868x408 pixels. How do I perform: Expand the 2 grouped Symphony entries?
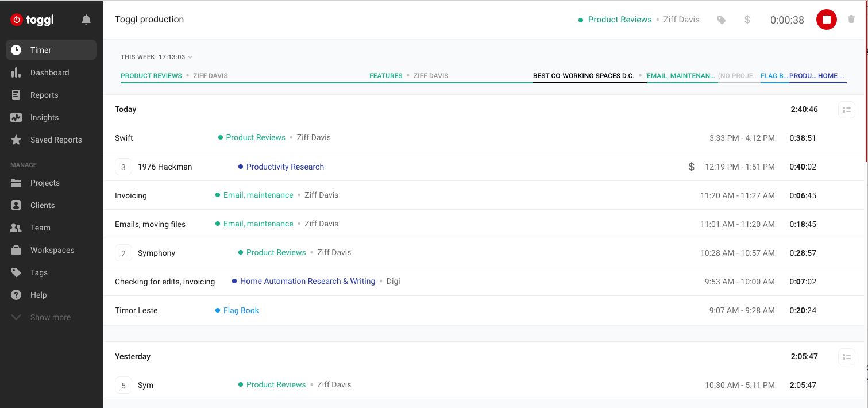(124, 253)
